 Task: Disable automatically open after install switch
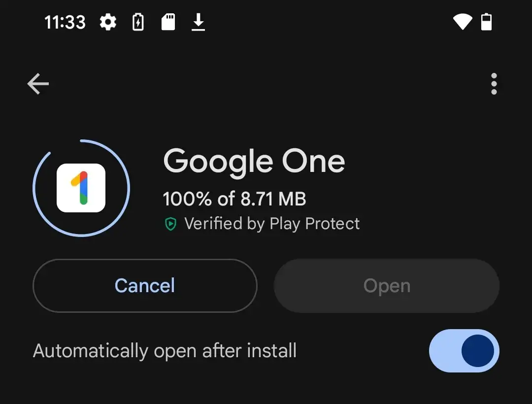pos(464,351)
